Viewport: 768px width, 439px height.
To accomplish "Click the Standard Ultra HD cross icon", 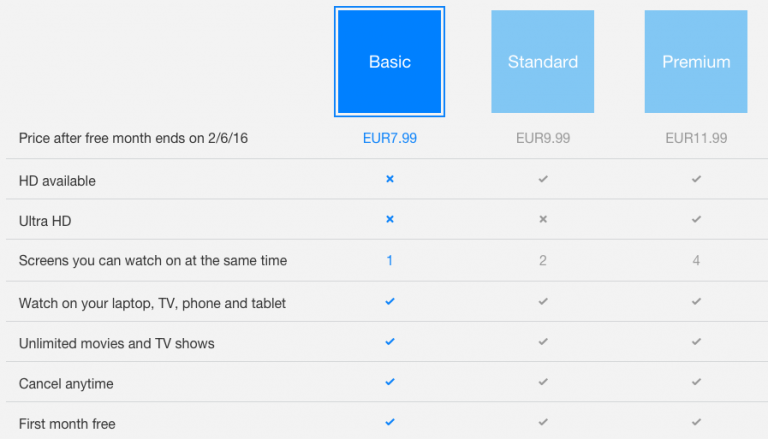I will 543,219.
